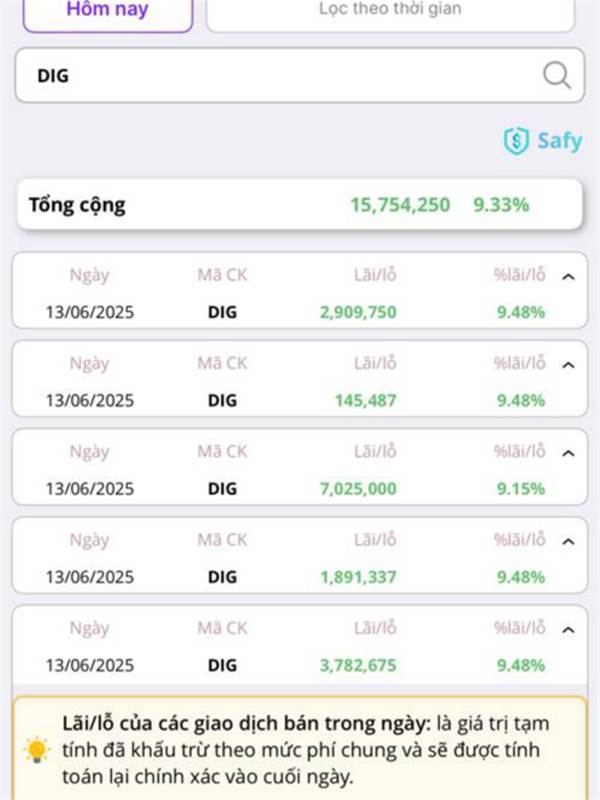The width and height of the screenshot is (600, 800).
Task: Collapse the 3,782,675 DIG transaction row
Action: click(568, 630)
